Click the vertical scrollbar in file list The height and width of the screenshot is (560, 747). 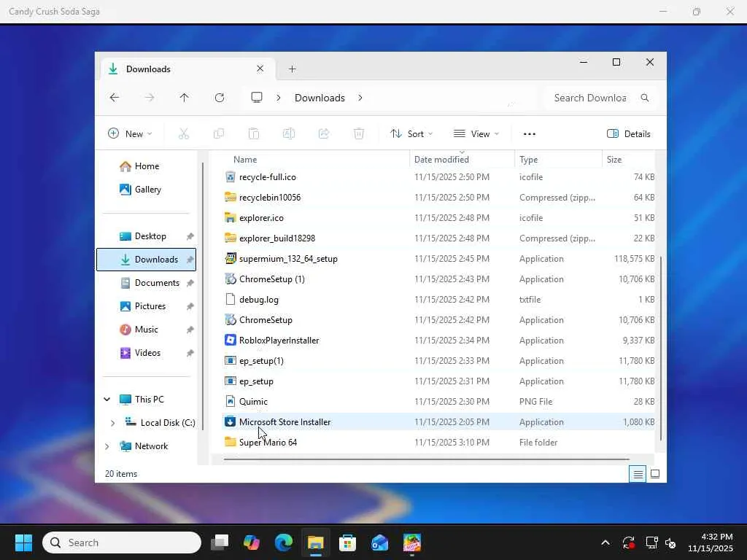(660, 349)
